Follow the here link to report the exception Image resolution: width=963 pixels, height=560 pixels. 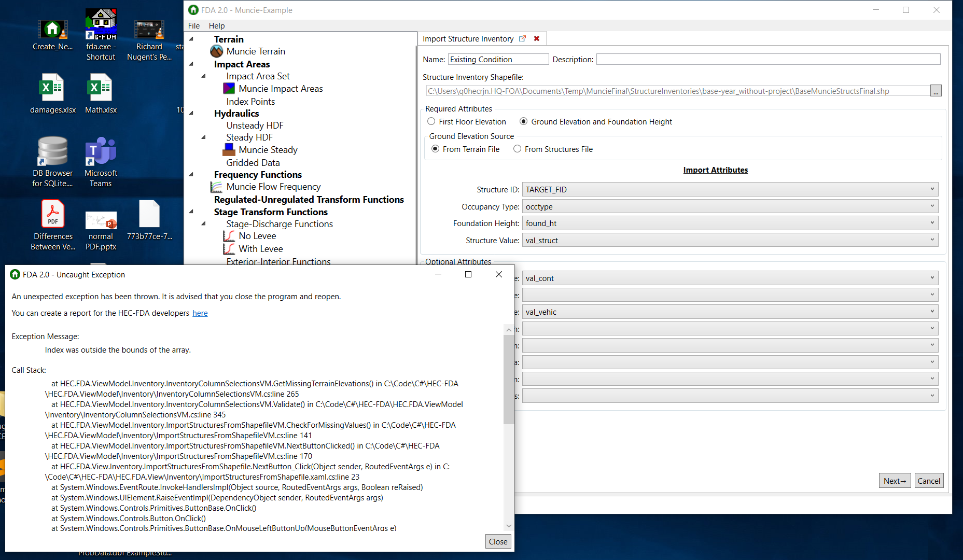pos(200,313)
